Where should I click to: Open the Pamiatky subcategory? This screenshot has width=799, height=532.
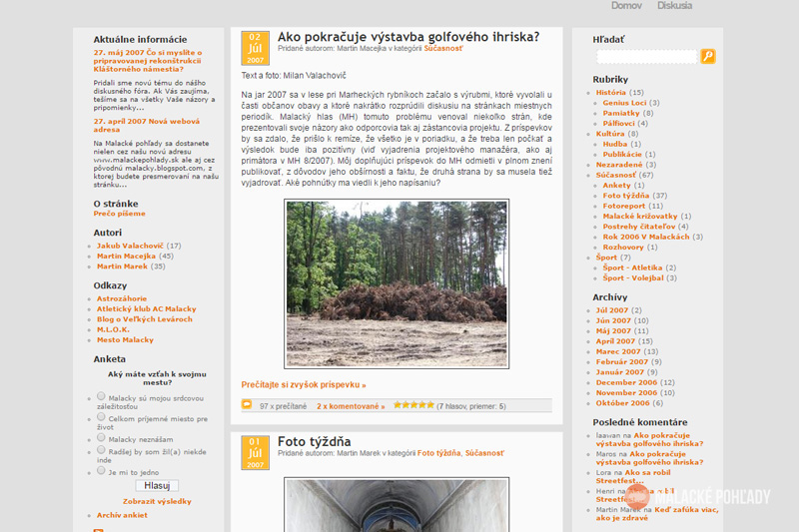[x=621, y=113]
